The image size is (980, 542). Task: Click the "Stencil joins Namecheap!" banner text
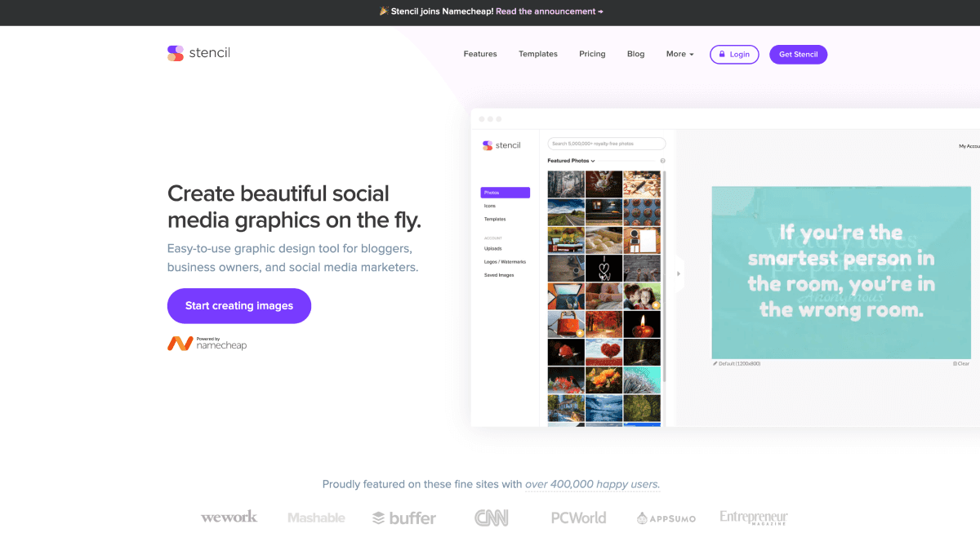(442, 11)
